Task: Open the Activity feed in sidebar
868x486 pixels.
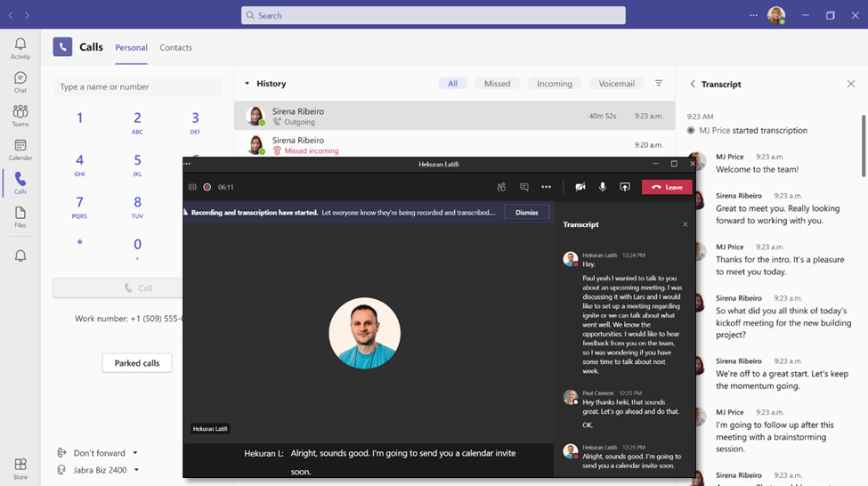Action: point(20,48)
